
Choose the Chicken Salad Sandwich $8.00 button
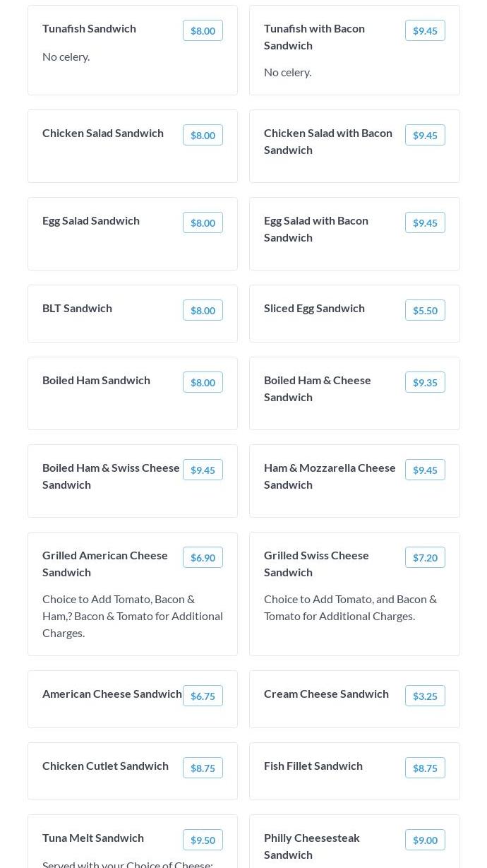203,135
